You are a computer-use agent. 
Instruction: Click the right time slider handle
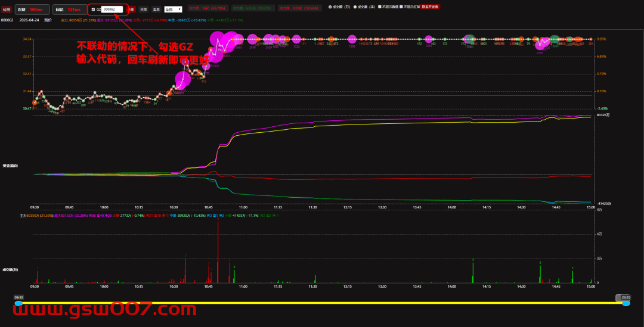626,303
